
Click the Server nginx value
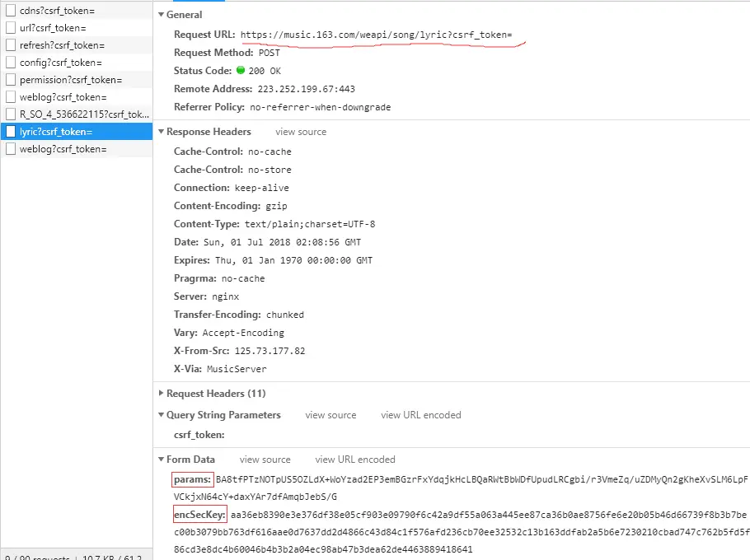pyautogui.click(x=226, y=297)
